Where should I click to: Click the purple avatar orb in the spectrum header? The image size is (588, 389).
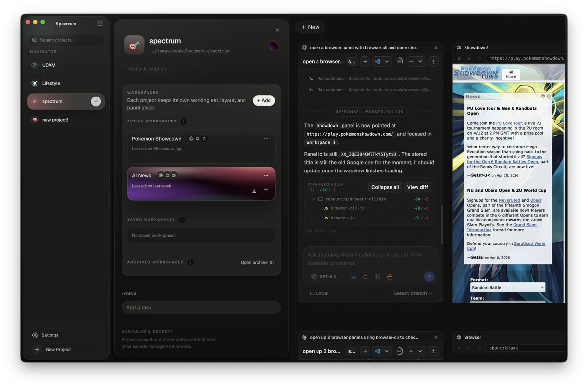(x=273, y=46)
